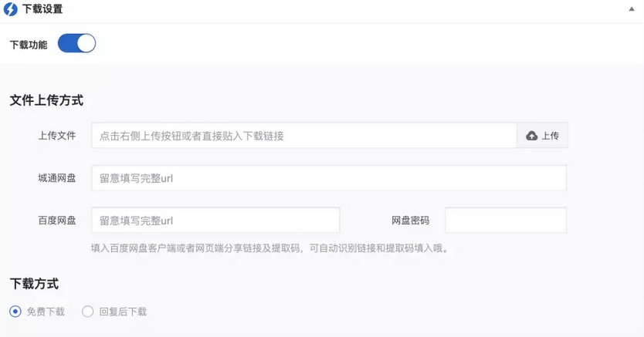Collapse the 下载设置 panel with the arrow
Image resolution: width=644 pixels, height=337 pixels.
(632, 9)
